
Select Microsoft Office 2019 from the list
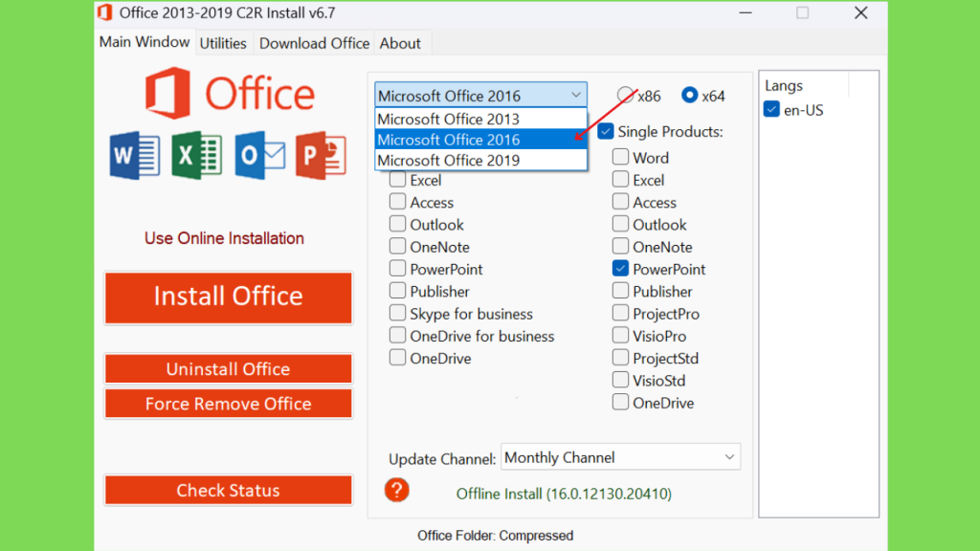480,160
